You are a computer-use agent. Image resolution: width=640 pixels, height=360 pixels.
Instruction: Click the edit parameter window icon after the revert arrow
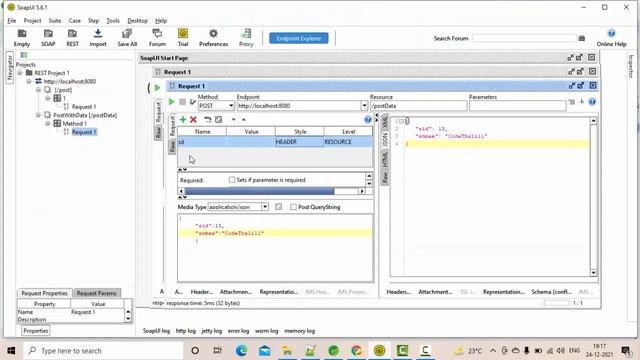pos(218,120)
